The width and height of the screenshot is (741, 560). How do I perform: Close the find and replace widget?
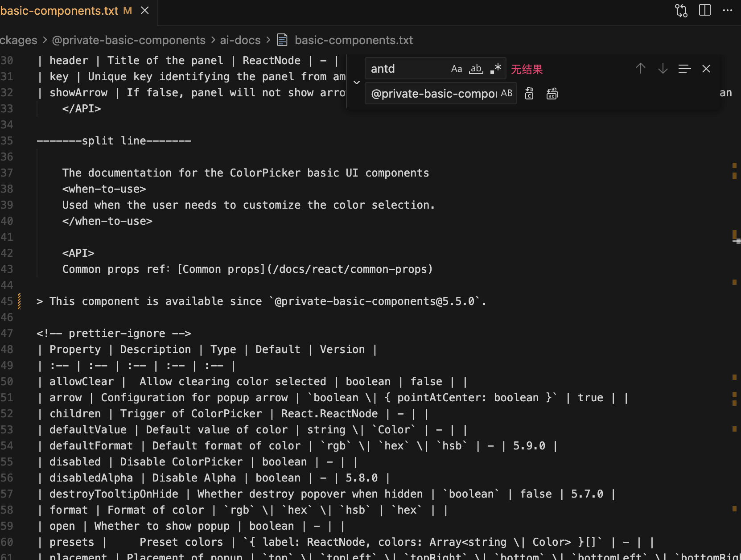[x=706, y=69]
